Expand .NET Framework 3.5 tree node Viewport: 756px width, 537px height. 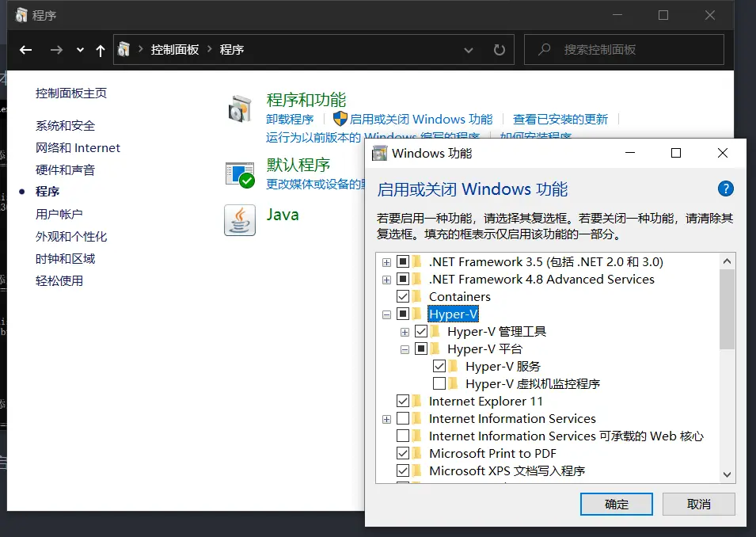[x=386, y=262]
